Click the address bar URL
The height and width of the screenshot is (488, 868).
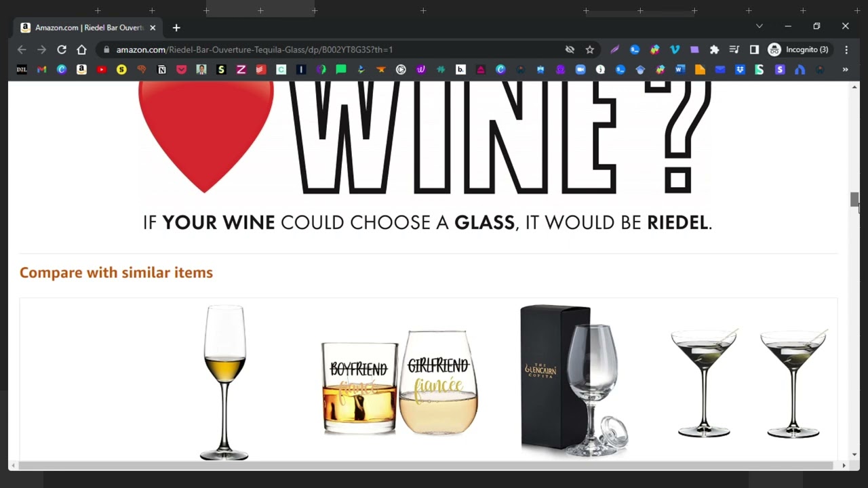click(254, 49)
